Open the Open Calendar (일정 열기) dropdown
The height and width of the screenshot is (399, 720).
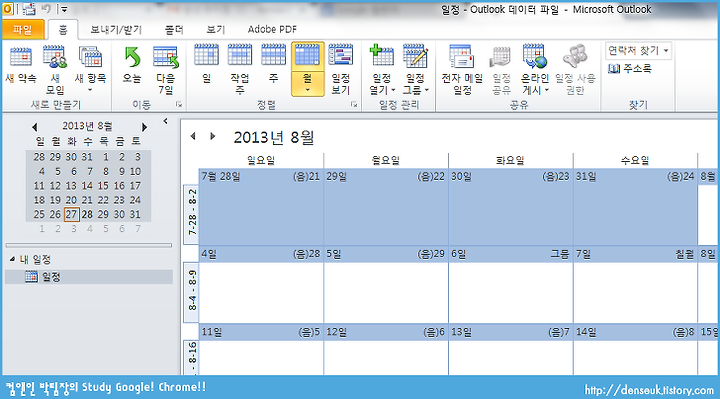tap(382, 70)
